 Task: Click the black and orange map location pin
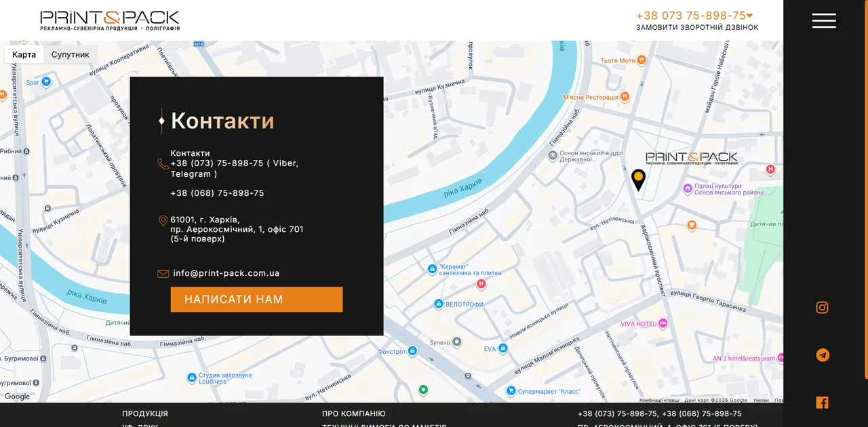[x=638, y=180]
